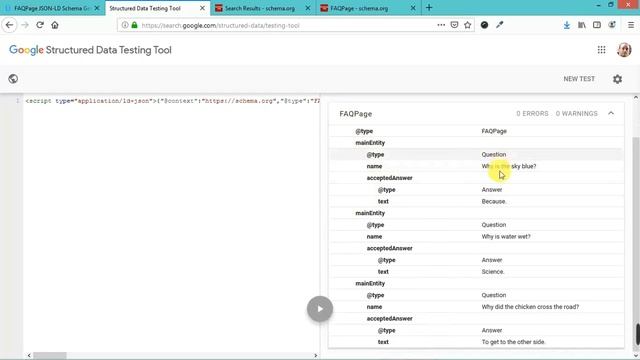Viewport: 640px width, 360px height.
Task: Toggle the sidebar view icon
Action: 597,25
